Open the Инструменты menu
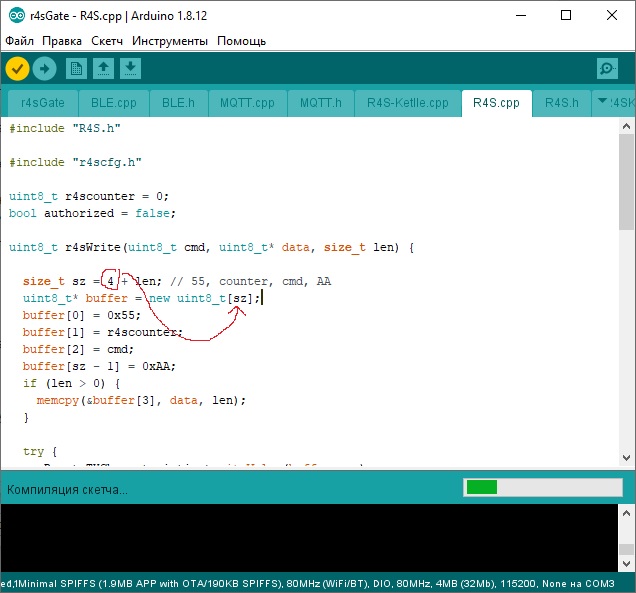 tap(170, 41)
